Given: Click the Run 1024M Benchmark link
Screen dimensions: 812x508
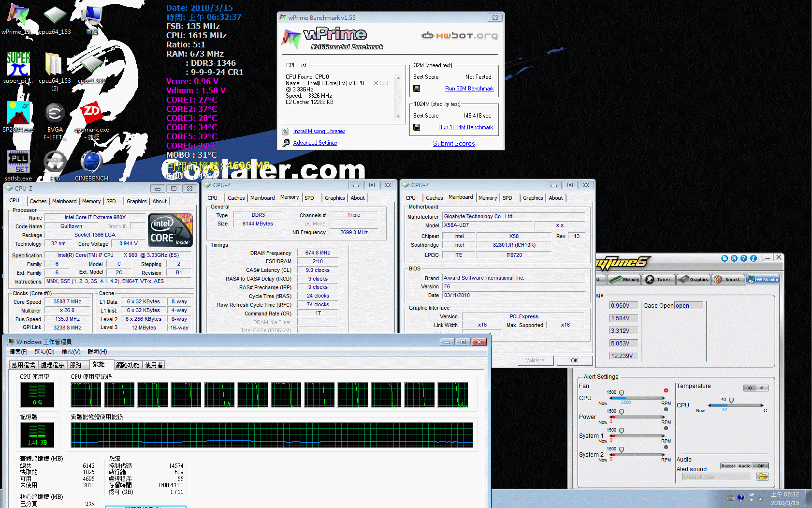Looking at the screenshot, I should pos(465,128).
